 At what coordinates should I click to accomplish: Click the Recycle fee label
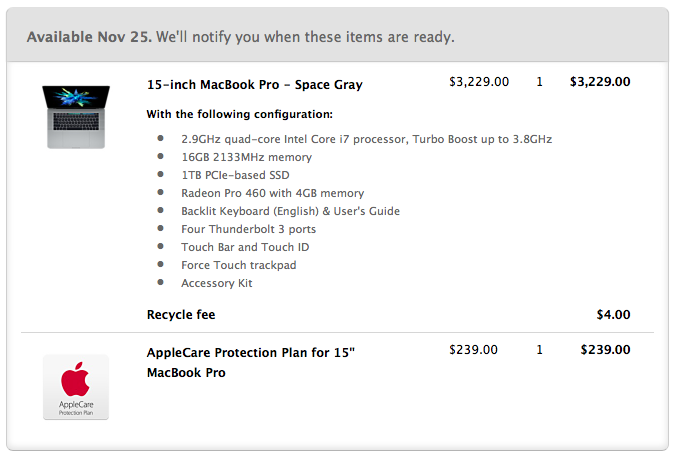[x=181, y=314]
